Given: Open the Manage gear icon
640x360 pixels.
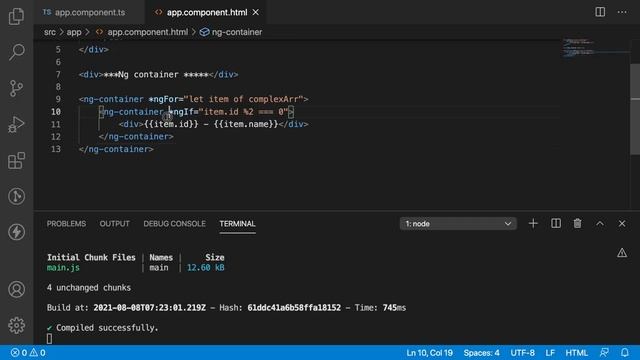Looking at the screenshot, I should click(x=16, y=325).
